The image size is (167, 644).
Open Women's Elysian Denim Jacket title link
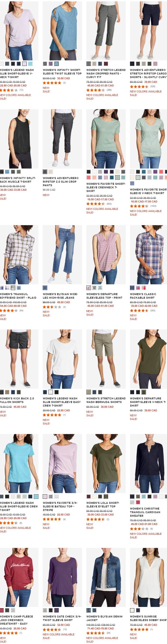tap(104, 618)
